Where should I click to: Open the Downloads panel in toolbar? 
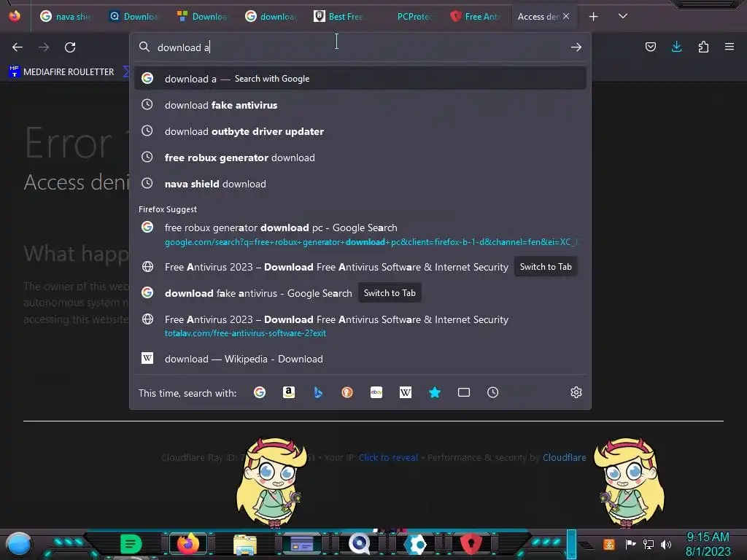click(x=676, y=47)
